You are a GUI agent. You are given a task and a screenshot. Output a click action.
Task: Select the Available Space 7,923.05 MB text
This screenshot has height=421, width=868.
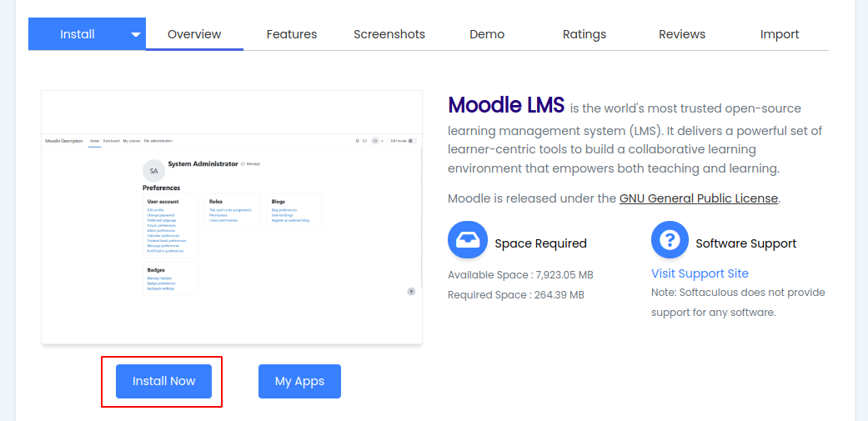(520, 275)
